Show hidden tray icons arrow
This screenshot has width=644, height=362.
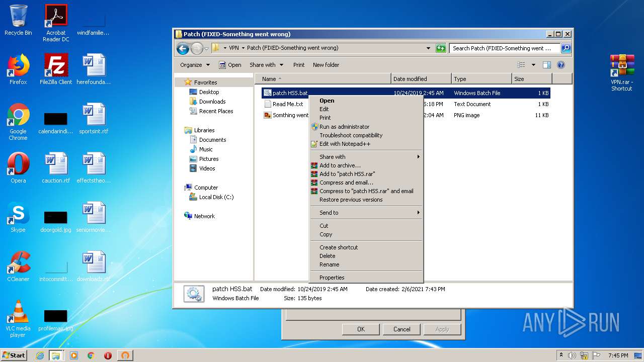coord(561,355)
